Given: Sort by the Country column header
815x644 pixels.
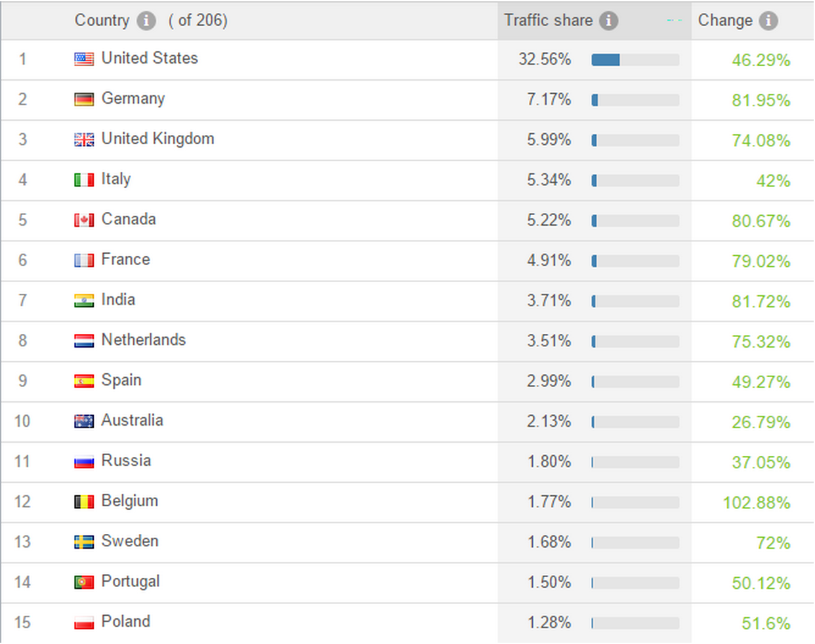Looking at the screenshot, I should coord(102,20).
